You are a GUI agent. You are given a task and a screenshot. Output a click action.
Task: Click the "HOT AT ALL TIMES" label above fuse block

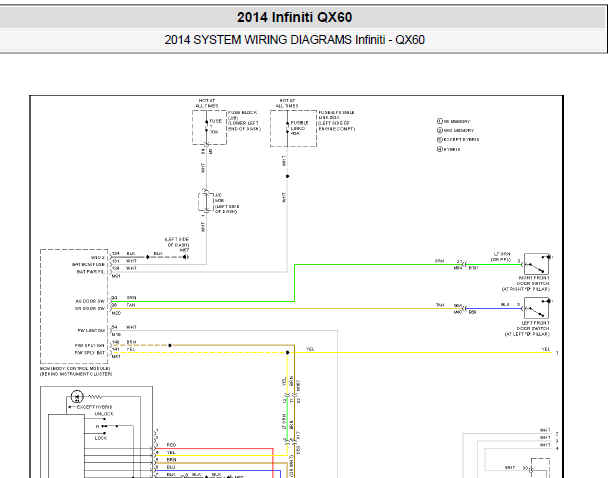(207, 103)
